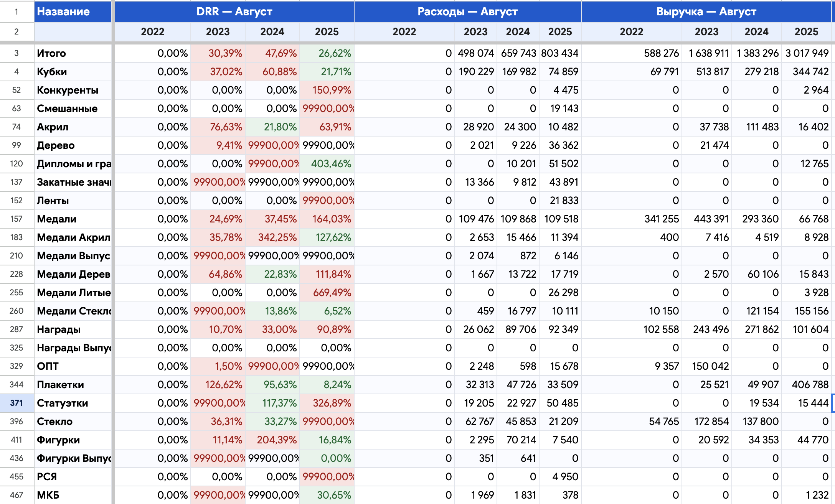The width and height of the screenshot is (835, 504).
Task: Select the Итого 2025 revenue cell 3 017 949
Action: pos(807,53)
